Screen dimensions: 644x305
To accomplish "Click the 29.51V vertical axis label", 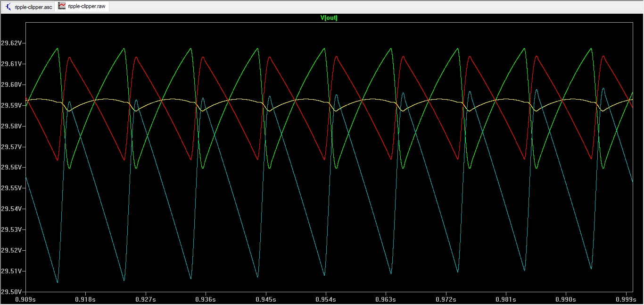I will (x=12, y=271).
